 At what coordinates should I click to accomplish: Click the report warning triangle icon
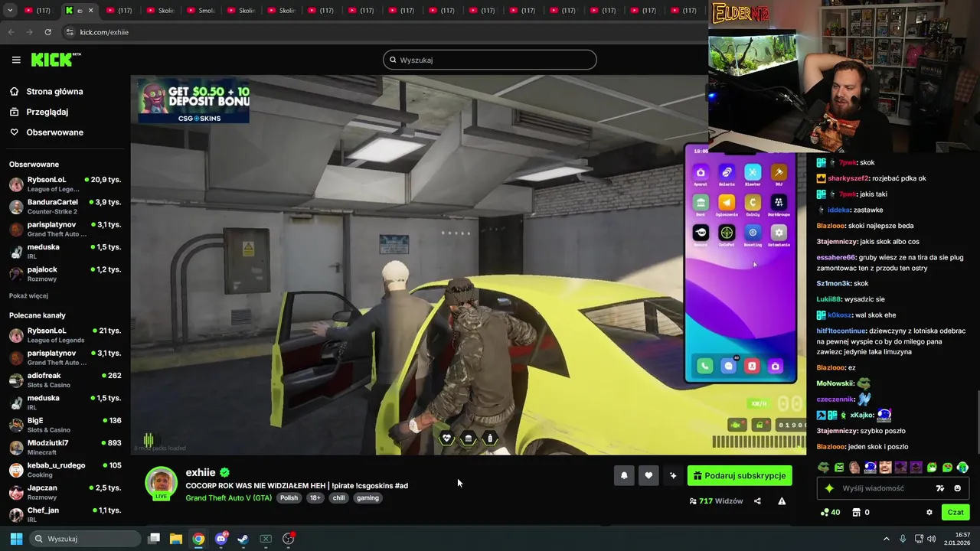782,501
